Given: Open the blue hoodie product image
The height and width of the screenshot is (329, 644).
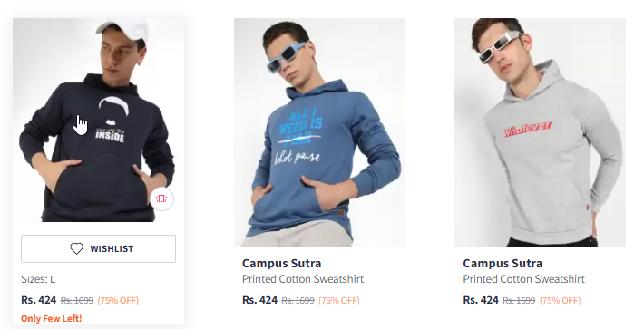Looking at the screenshot, I should point(319,132).
